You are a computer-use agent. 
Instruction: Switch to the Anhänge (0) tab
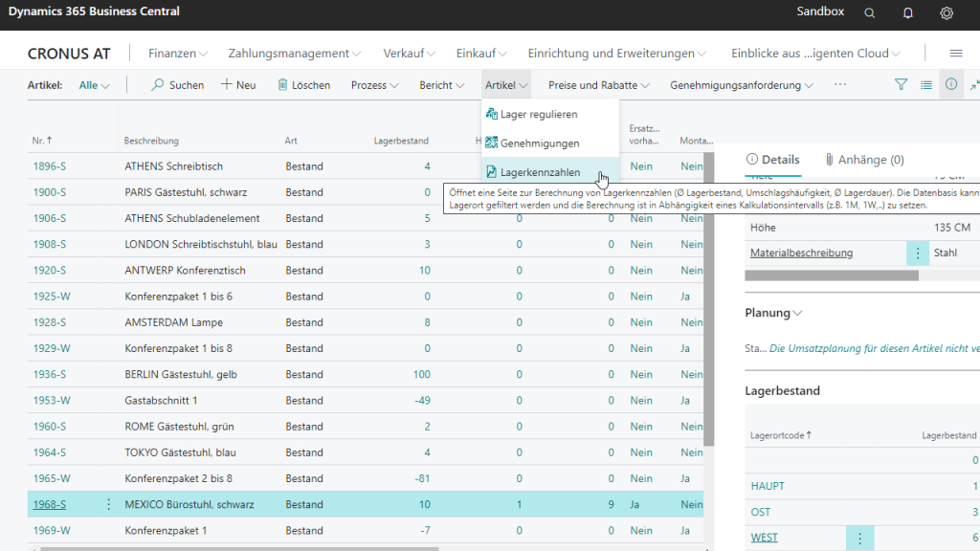point(864,160)
